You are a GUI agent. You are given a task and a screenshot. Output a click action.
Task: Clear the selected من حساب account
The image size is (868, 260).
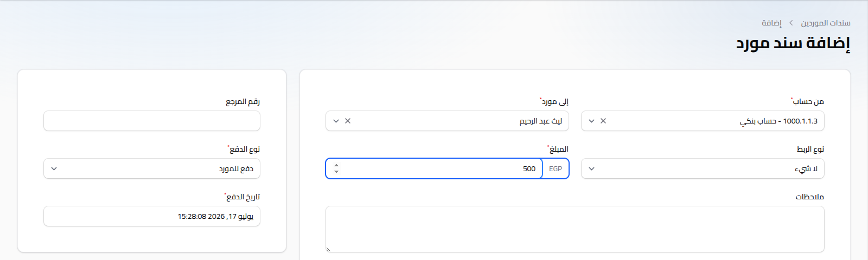[x=603, y=121]
